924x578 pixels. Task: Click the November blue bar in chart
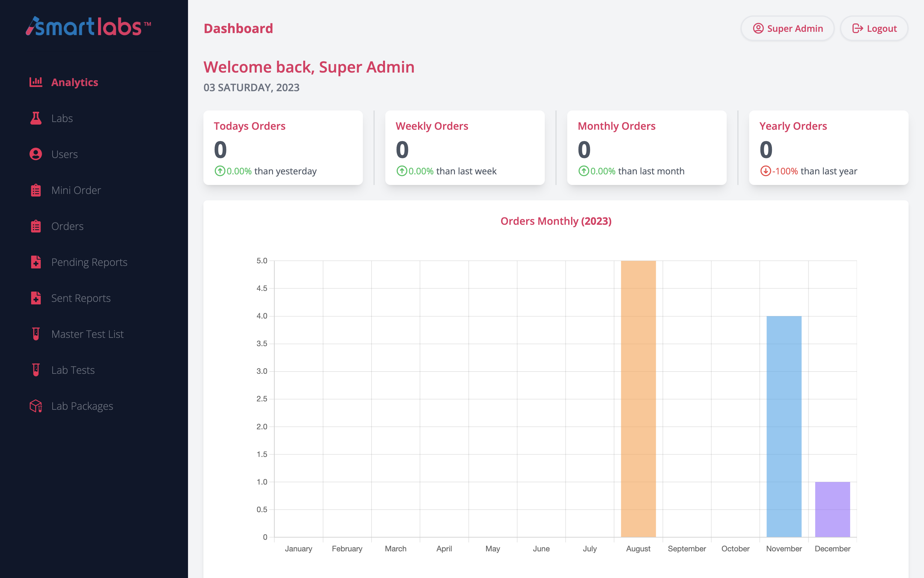tap(784, 426)
